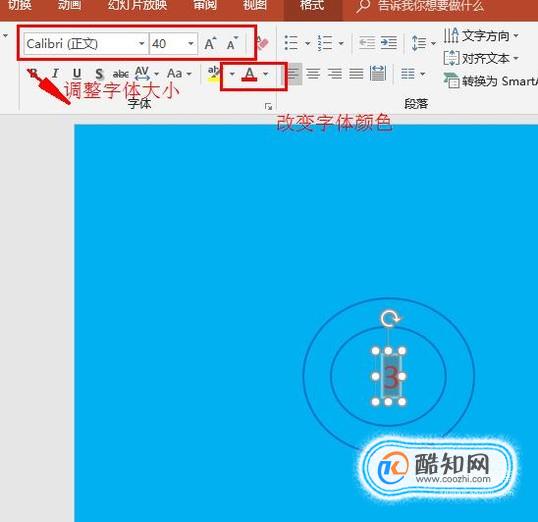This screenshot has width=538, height=522.
Task: Toggle strikethrough abc formatting
Action: [120, 73]
